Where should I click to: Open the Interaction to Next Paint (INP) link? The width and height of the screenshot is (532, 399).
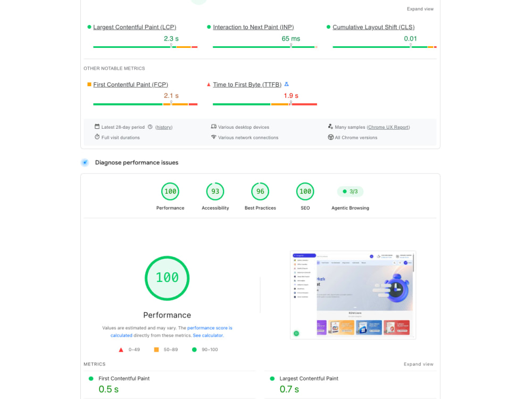(253, 27)
